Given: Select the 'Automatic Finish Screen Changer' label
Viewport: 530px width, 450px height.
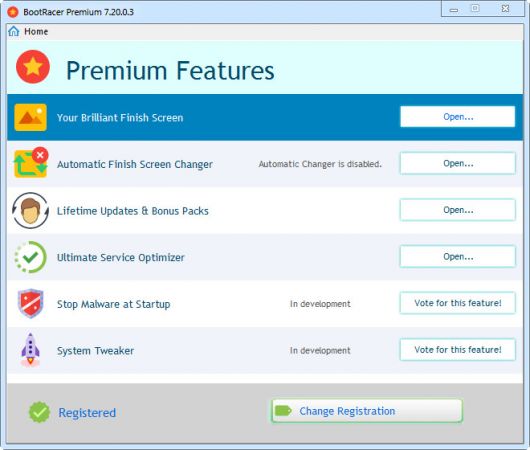Looking at the screenshot, I should point(135,164).
